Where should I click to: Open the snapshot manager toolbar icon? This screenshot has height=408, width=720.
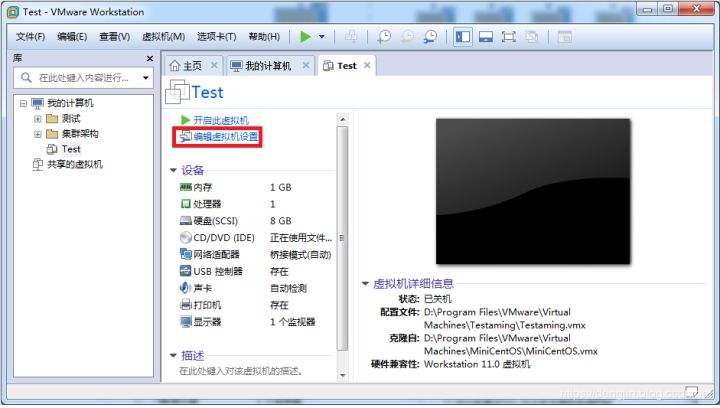tap(430, 37)
